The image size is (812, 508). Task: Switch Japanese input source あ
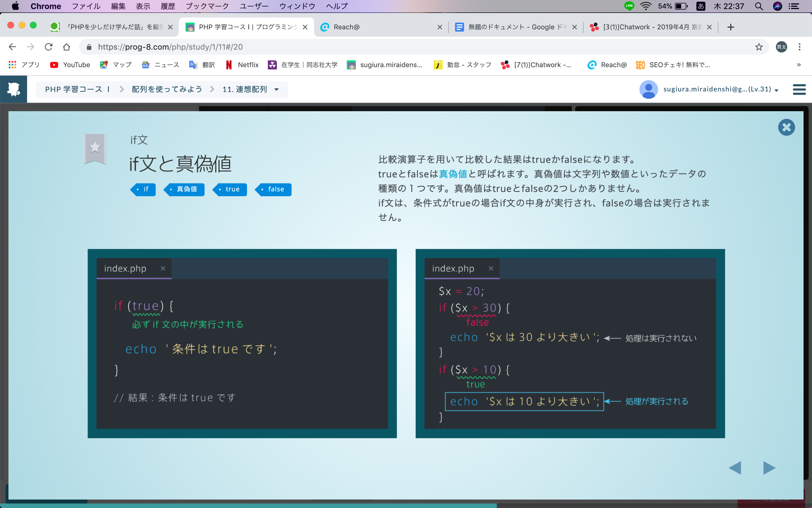[x=701, y=6]
